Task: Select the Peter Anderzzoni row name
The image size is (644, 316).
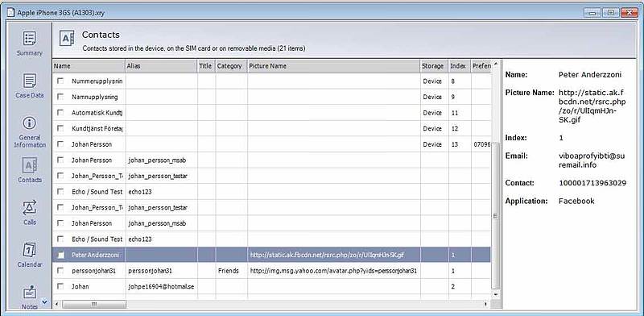Action: [x=95, y=255]
